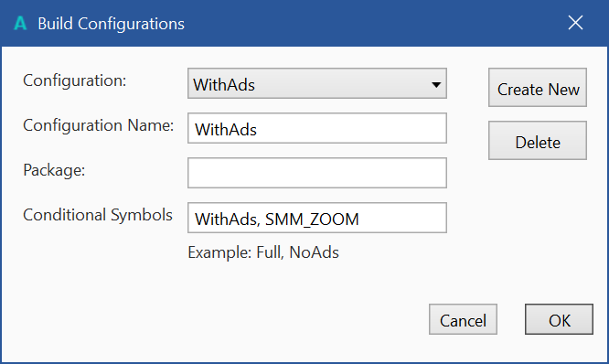
Task: Delete the selected build configuration
Action: (538, 140)
